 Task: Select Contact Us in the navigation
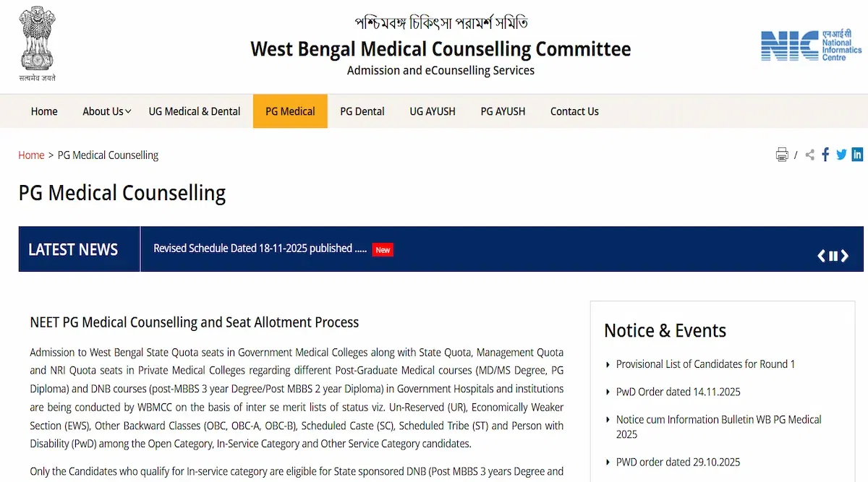click(x=574, y=111)
